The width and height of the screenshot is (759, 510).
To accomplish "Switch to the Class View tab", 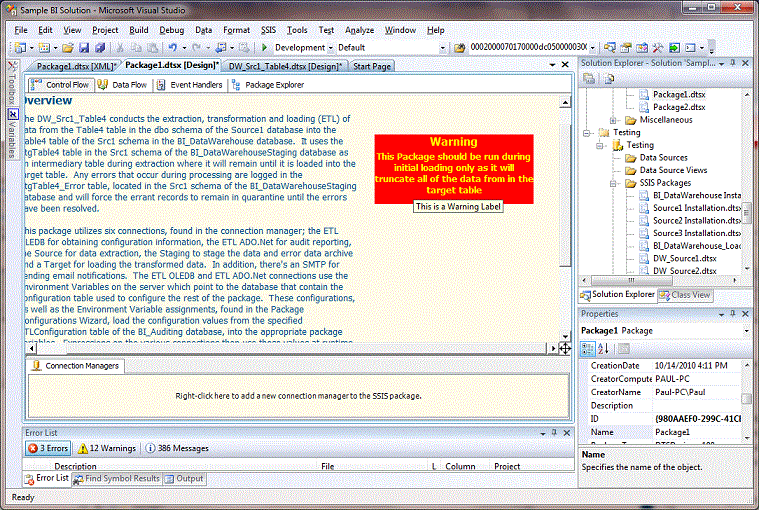I will point(684,295).
